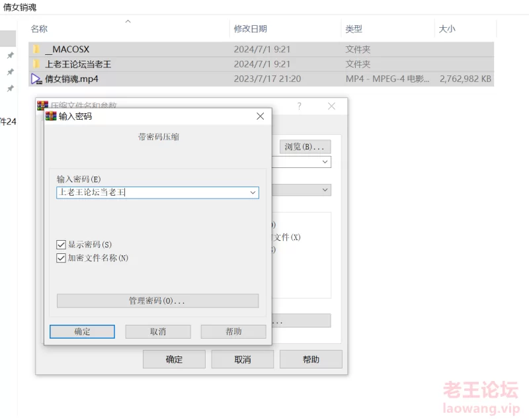Click the sort arrow above 名称 column
The image size is (529, 420).
pos(128,21)
